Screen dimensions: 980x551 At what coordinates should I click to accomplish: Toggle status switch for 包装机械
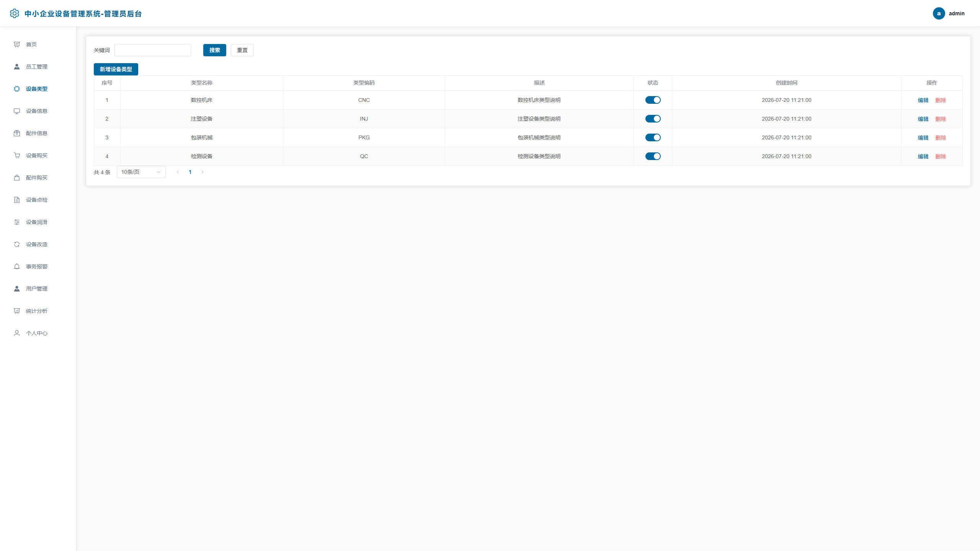coord(653,137)
